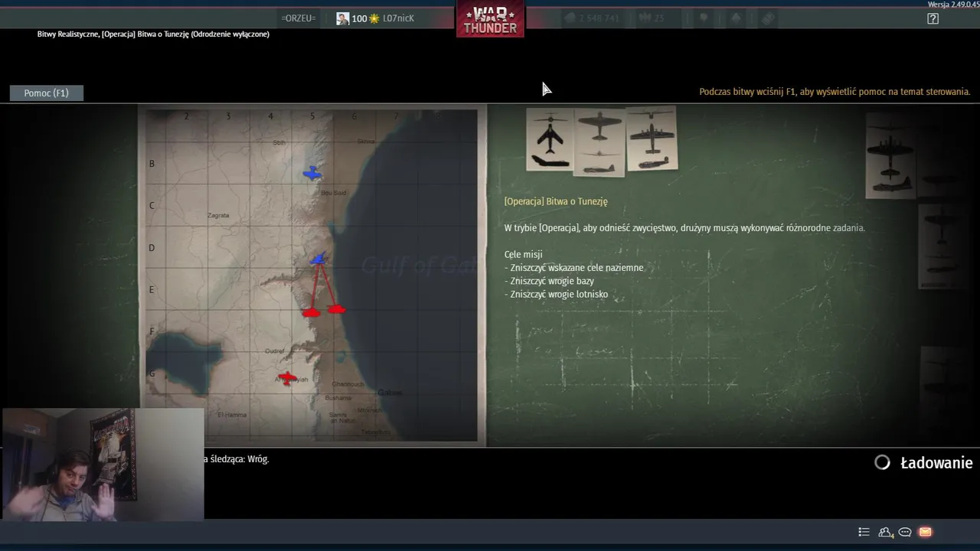Click the Wersja version number text
980x551 pixels.
point(953,5)
